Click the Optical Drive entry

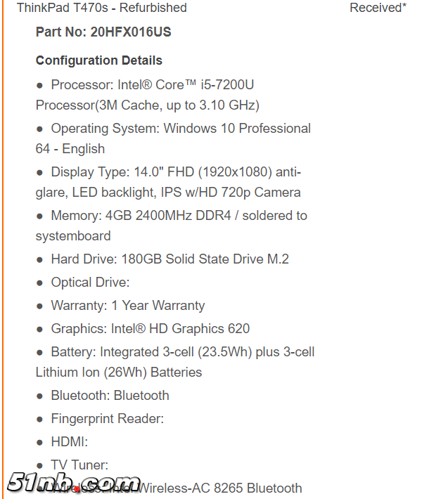(x=90, y=282)
